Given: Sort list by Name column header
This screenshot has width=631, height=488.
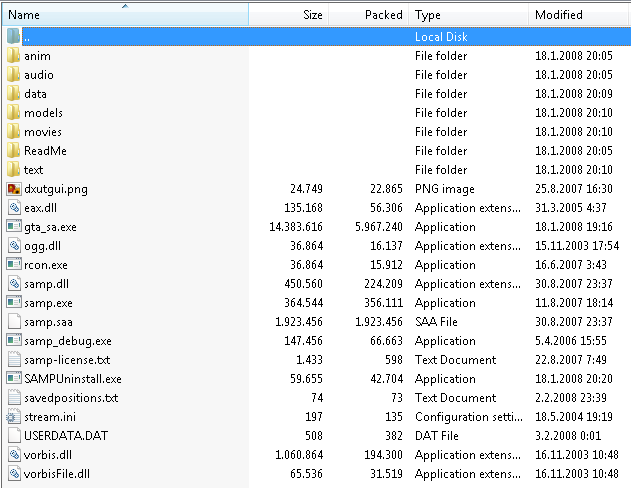Looking at the screenshot, I should point(126,15).
